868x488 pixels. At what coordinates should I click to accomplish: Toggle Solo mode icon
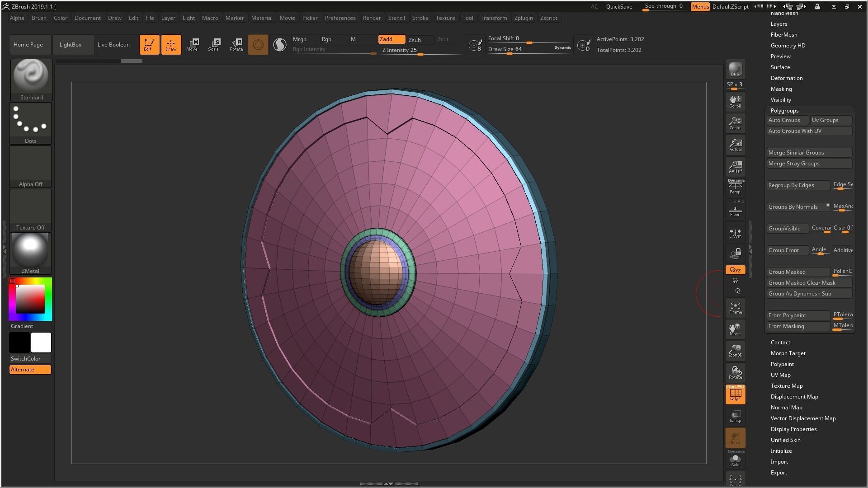735,459
